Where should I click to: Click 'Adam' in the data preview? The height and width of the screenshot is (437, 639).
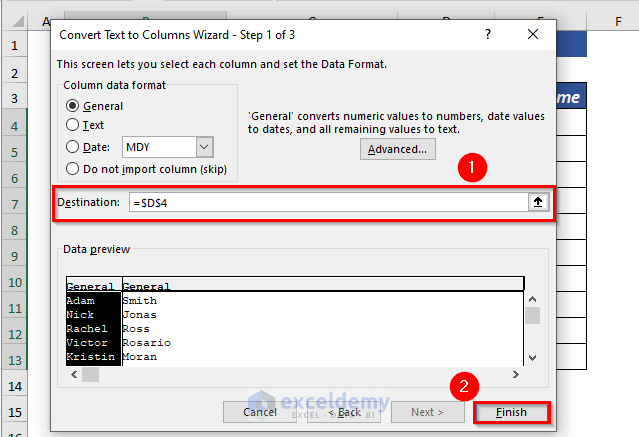(81, 301)
